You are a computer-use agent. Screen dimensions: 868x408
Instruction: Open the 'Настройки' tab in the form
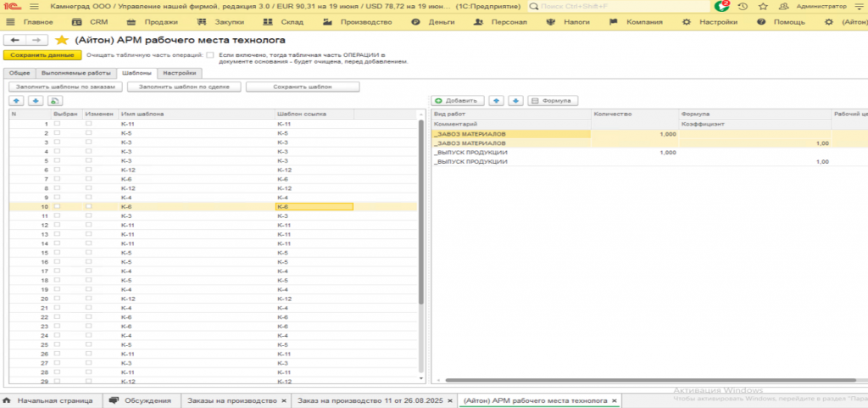click(180, 73)
